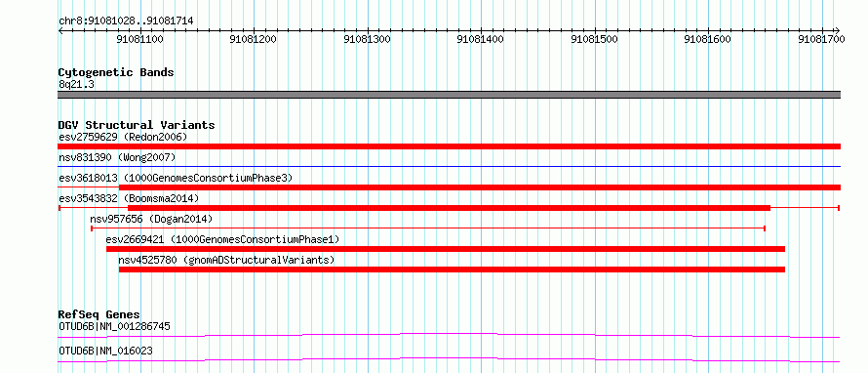Image resolution: width=868 pixels, height=373 pixels.
Task: Click the DGV Structural Variants track title
Action: [x=137, y=125]
